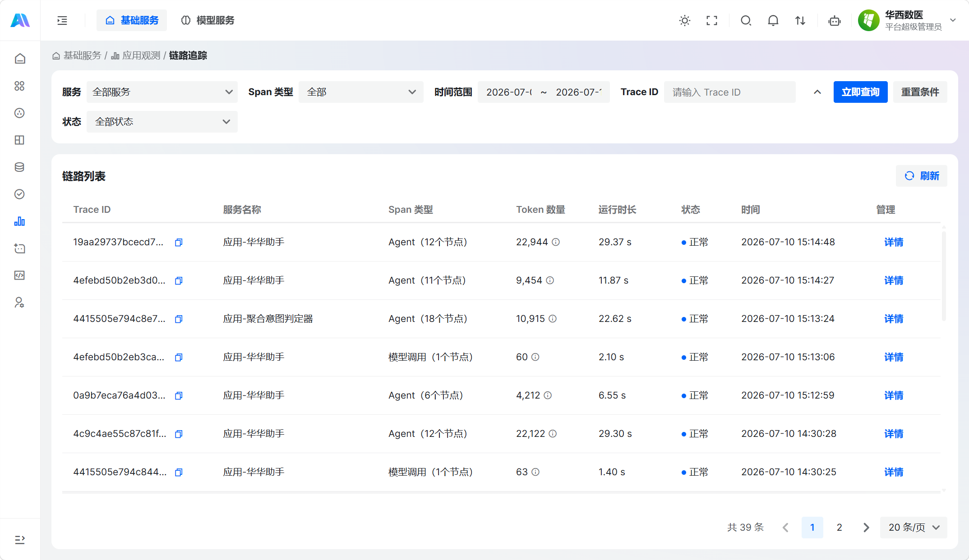969x560 pixels.
Task: Click the time range end date field
Action: click(579, 92)
